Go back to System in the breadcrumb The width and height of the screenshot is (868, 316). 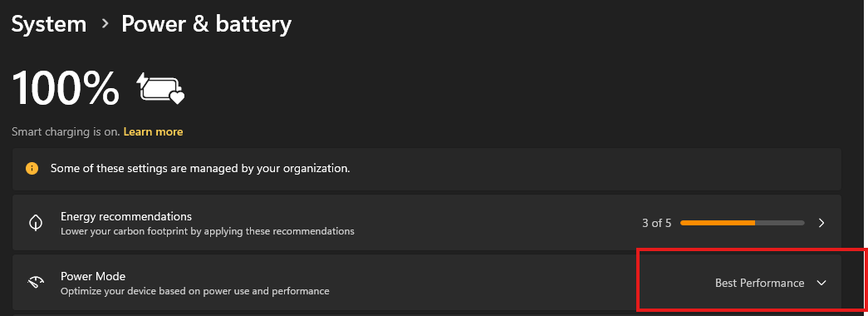pos(49,24)
